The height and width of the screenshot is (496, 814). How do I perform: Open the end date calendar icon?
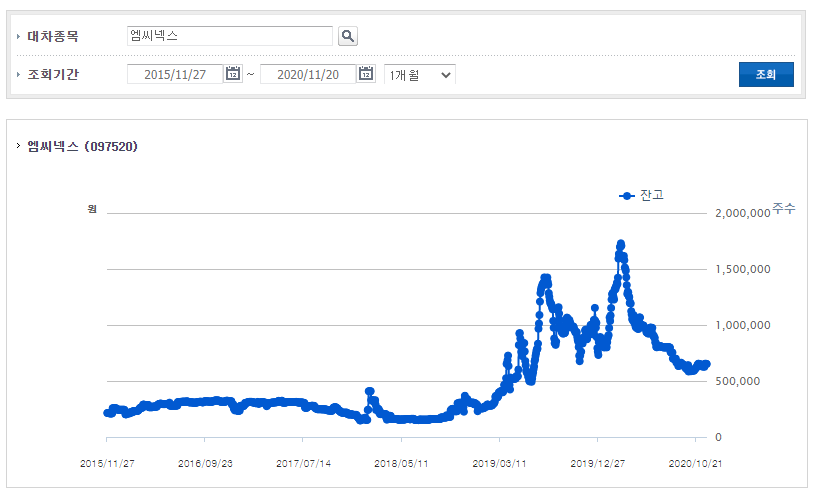click(x=366, y=74)
